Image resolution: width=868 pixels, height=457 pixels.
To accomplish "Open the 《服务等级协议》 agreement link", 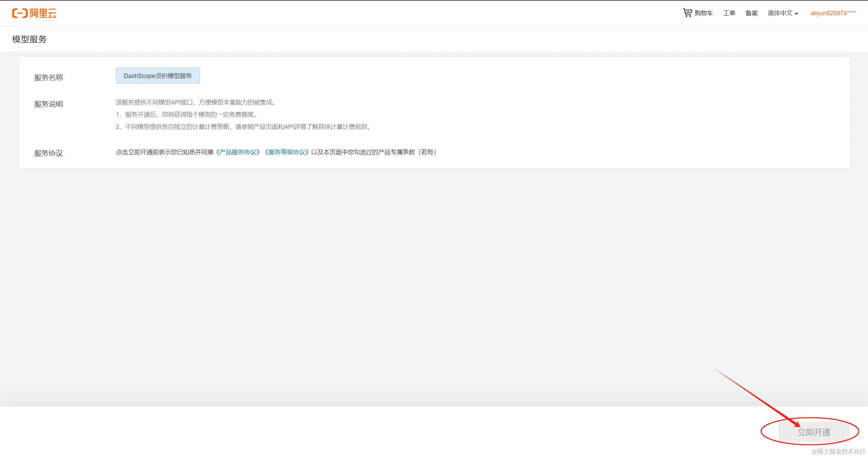I will click(286, 152).
